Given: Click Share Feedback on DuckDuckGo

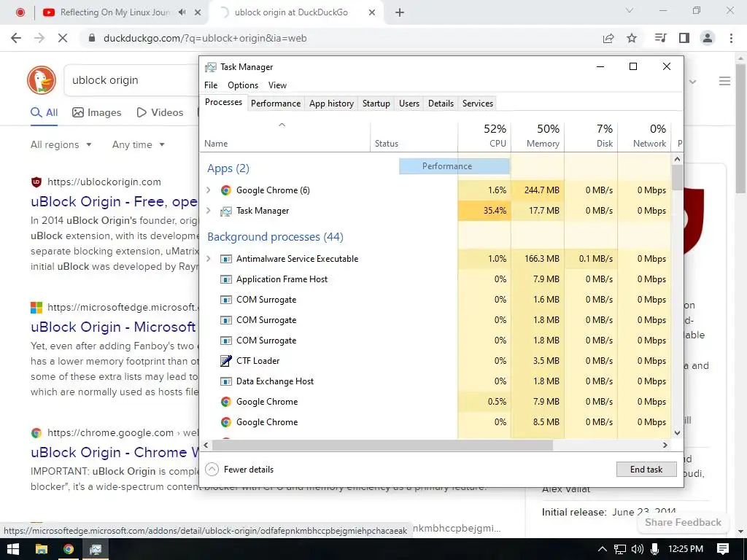Looking at the screenshot, I should tap(683, 522).
